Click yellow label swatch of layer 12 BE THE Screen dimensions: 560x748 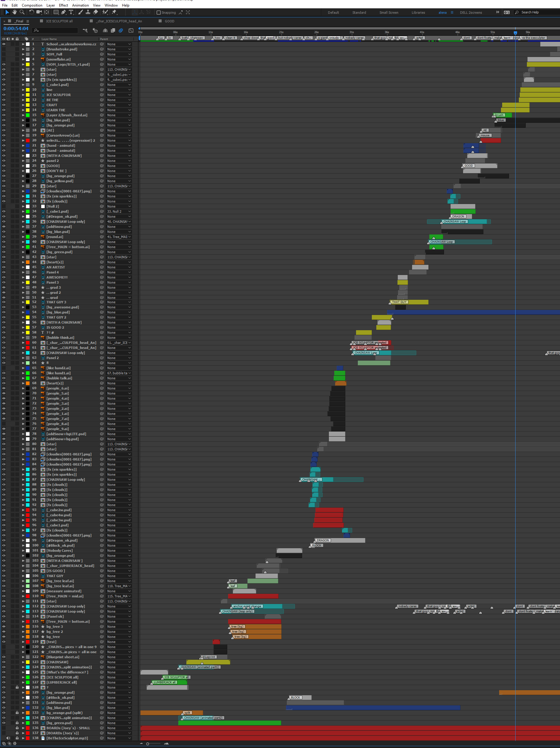pyautogui.click(x=28, y=100)
